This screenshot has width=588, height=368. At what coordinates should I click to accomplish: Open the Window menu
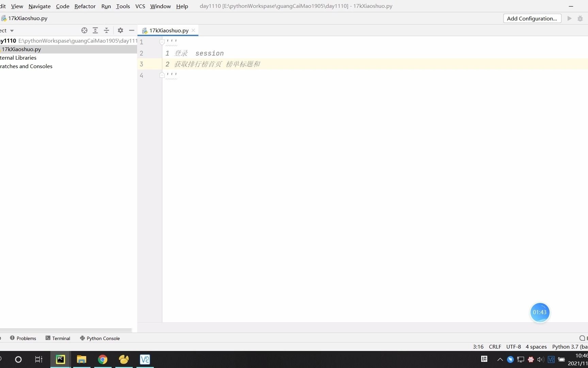160,6
